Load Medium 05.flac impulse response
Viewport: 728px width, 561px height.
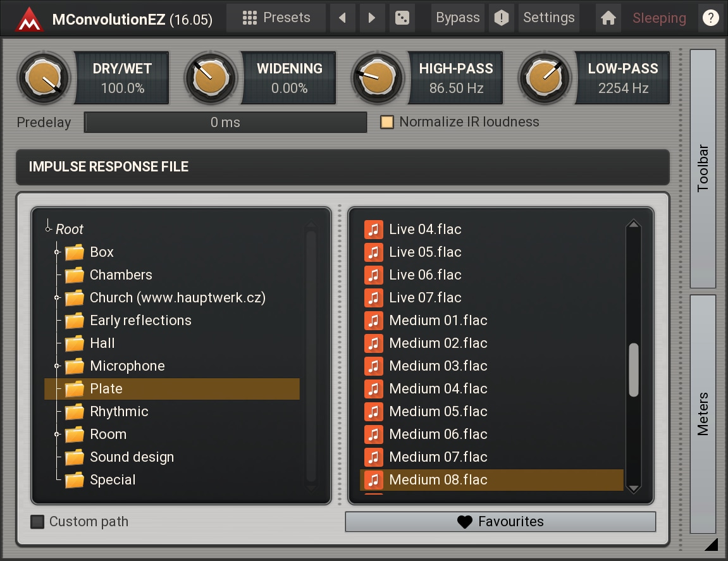click(491, 412)
